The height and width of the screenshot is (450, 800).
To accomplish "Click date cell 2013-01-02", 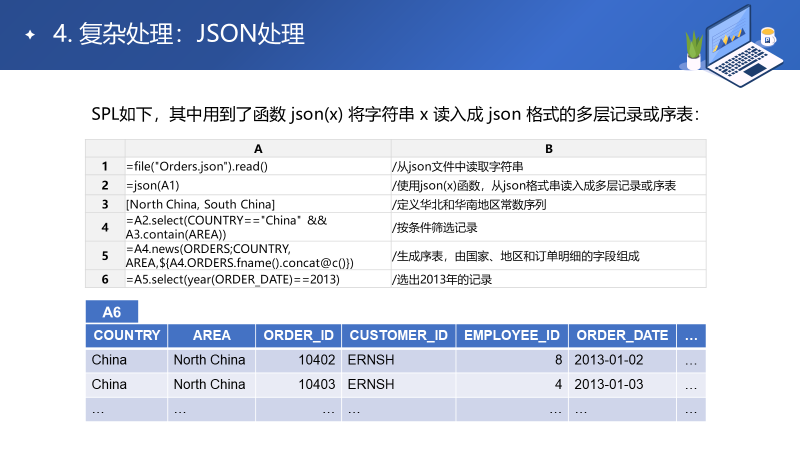I will pos(622,360).
